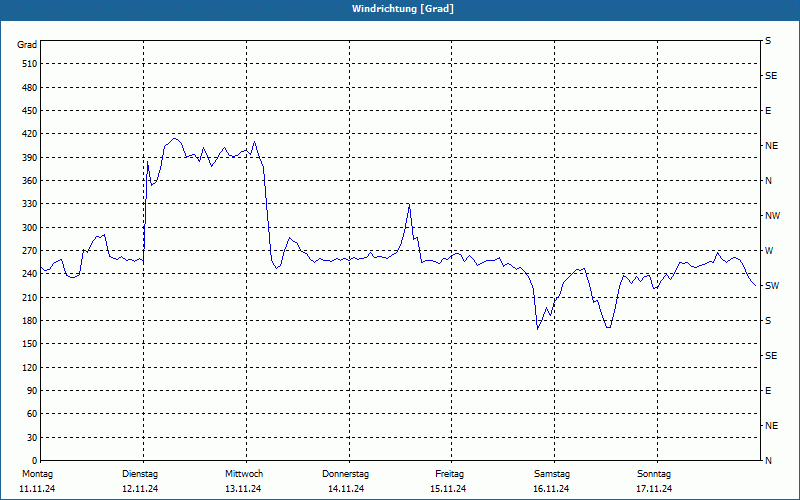The width and height of the screenshot is (800, 500).
Task: Select the Dienstag day label
Action: click(x=140, y=474)
